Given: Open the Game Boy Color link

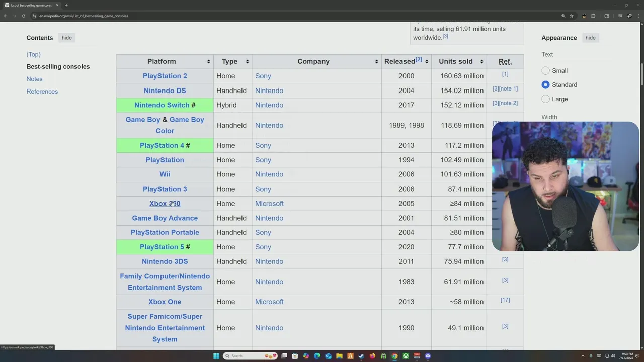Looking at the screenshot, I should pyautogui.click(x=187, y=120).
